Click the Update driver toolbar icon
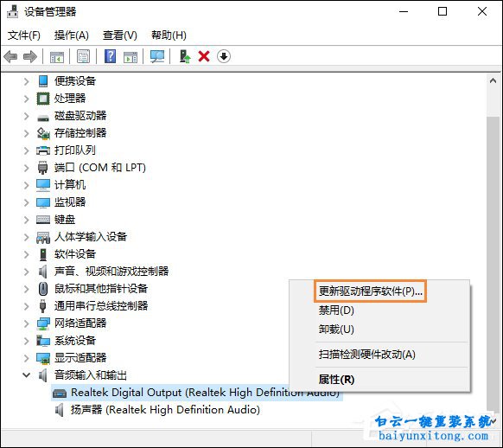The height and width of the screenshot is (448, 503). (x=185, y=56)
